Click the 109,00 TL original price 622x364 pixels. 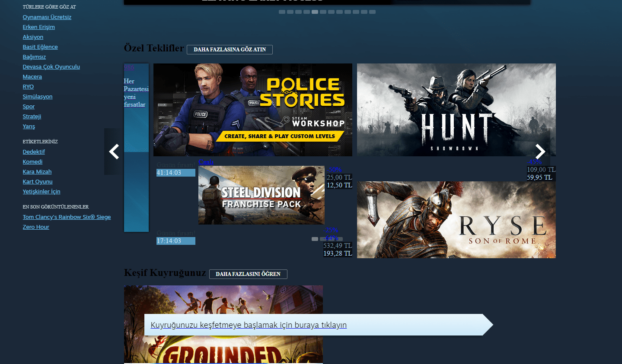pos(541,170)
